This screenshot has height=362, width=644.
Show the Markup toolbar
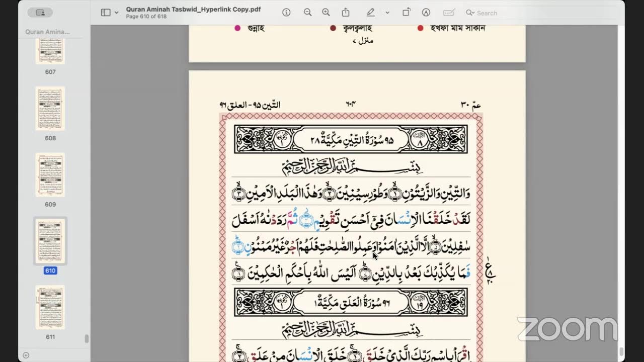[426, 13]
